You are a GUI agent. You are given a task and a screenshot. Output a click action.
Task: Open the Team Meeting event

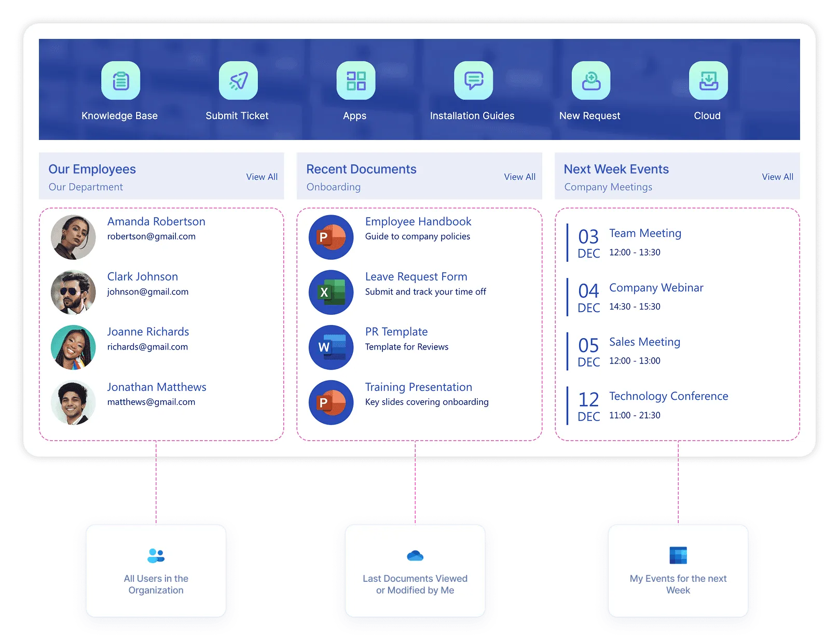point(645,233)
